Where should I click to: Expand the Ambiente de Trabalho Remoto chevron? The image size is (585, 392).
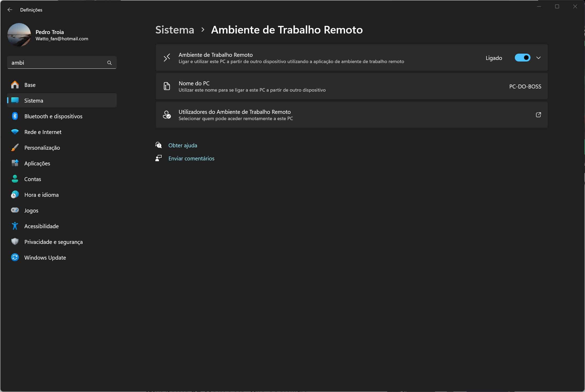[x=538, y=58]
